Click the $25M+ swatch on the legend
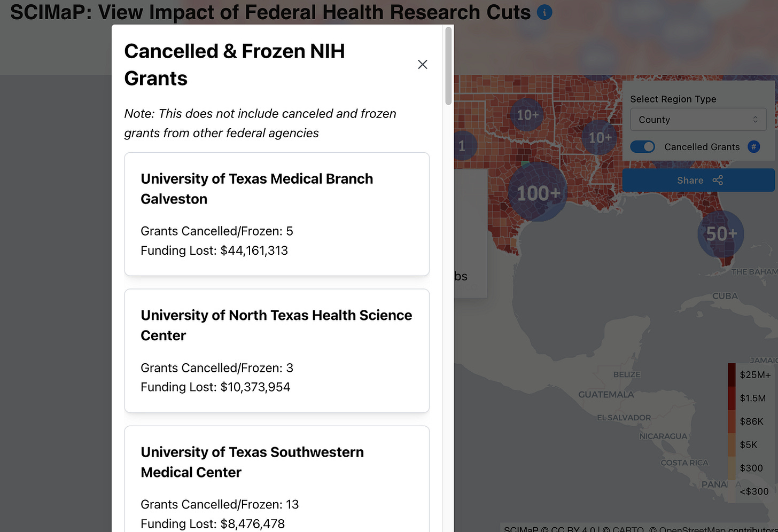Screen dimensions: 778x532 click(730, 374)
